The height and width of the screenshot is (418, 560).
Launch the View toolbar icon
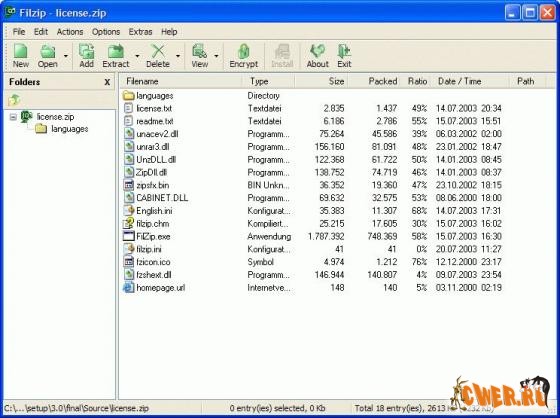(199, 51)
